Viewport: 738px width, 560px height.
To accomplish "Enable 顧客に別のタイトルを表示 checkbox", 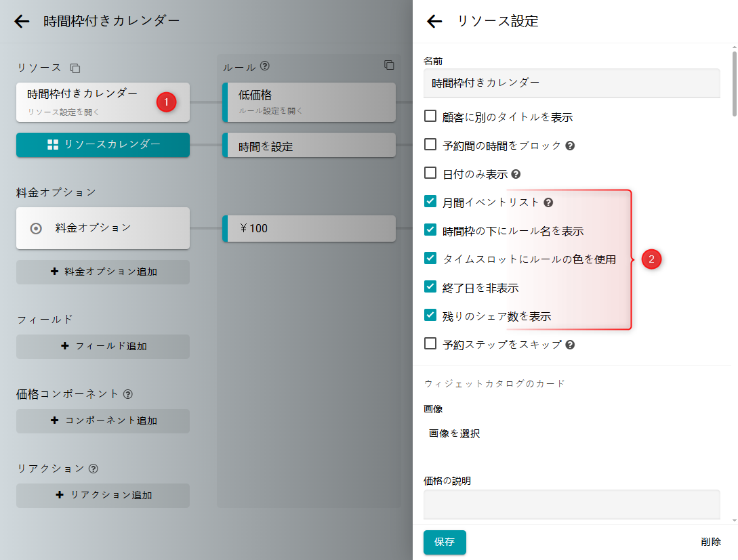I will (x=430, y=116).
